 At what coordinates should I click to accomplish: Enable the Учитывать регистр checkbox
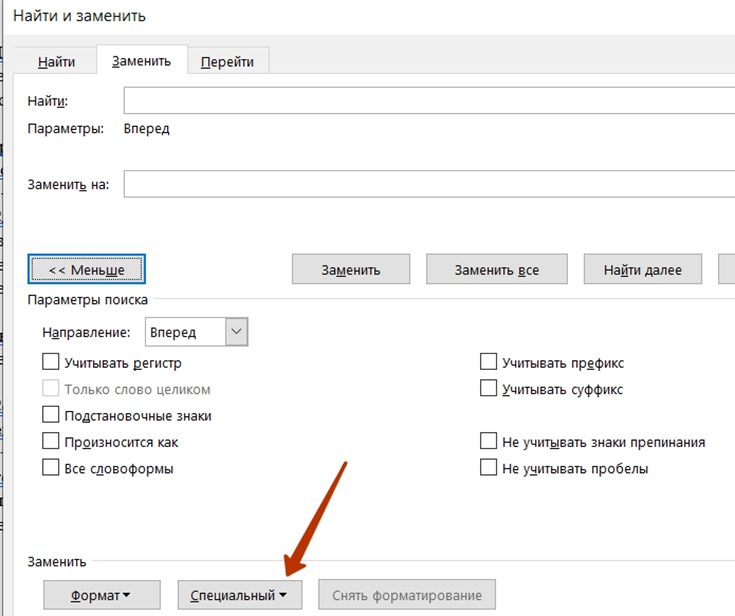click(x=51, y=362)
